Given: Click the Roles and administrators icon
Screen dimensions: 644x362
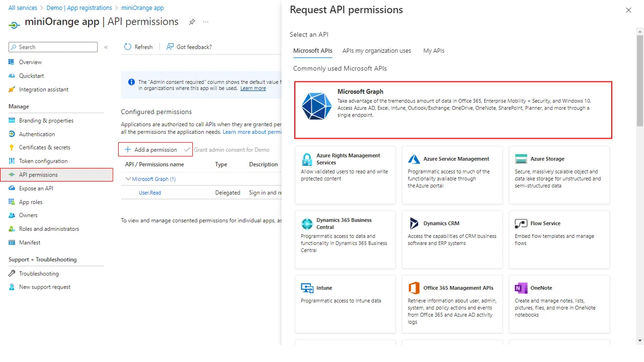Looking at the screenshot, I should tap(12, 229).
